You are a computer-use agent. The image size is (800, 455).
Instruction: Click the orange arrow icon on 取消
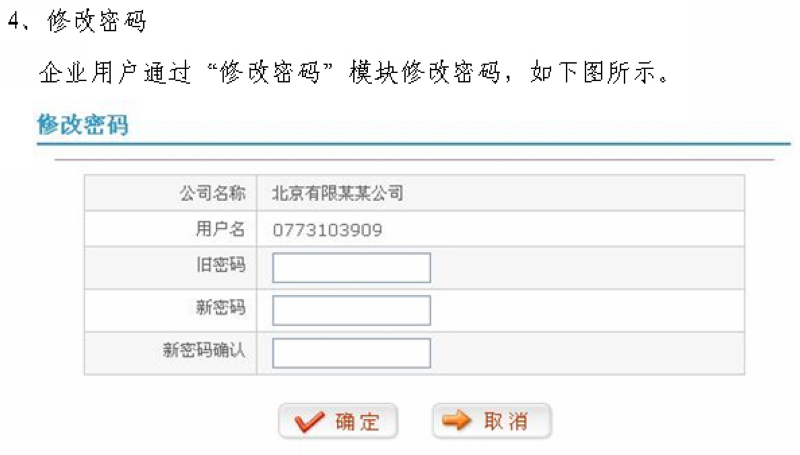(x=456, y=421)
